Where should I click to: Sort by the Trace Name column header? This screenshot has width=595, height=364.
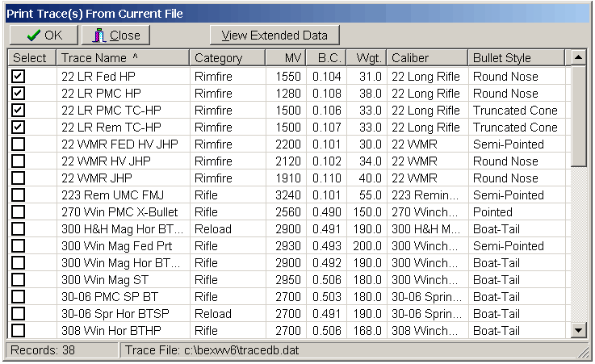[x=123, y=57]
